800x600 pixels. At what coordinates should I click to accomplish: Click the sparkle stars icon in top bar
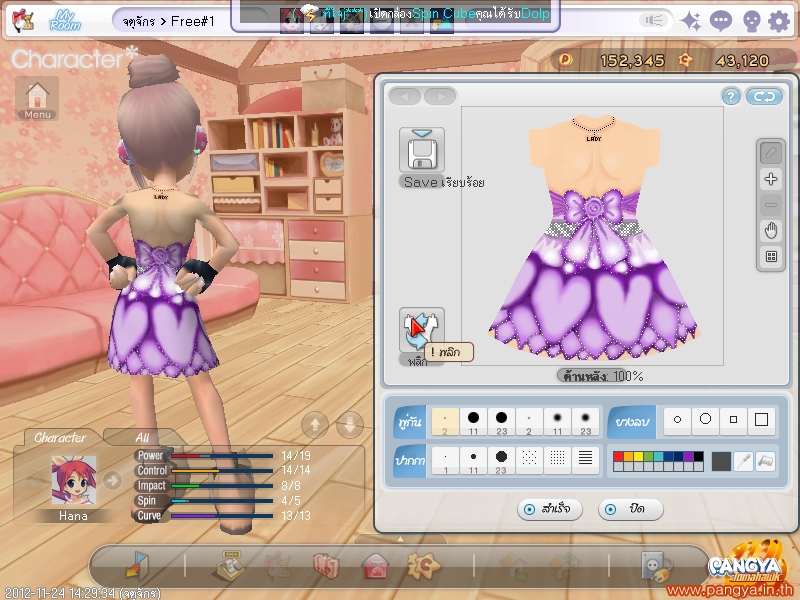coord(691,21)
